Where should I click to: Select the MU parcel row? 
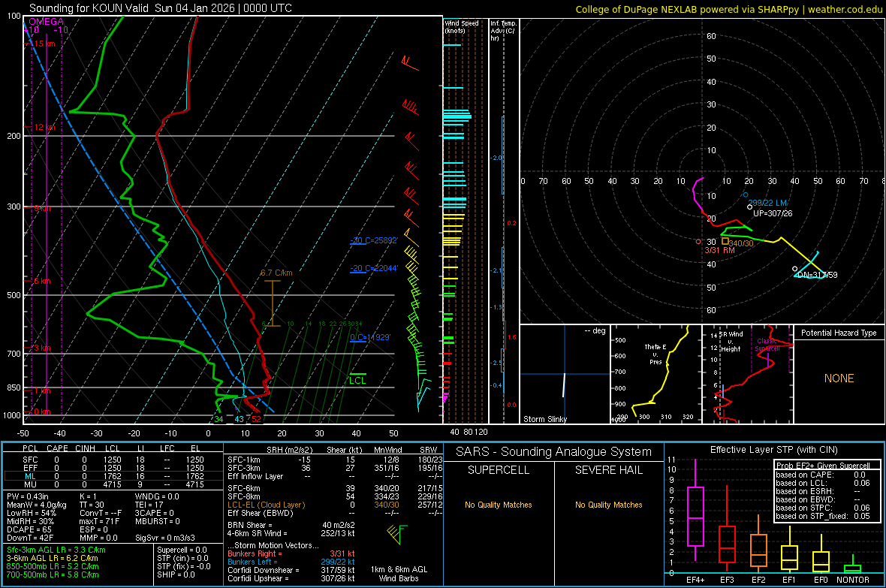tap(113, 484)
